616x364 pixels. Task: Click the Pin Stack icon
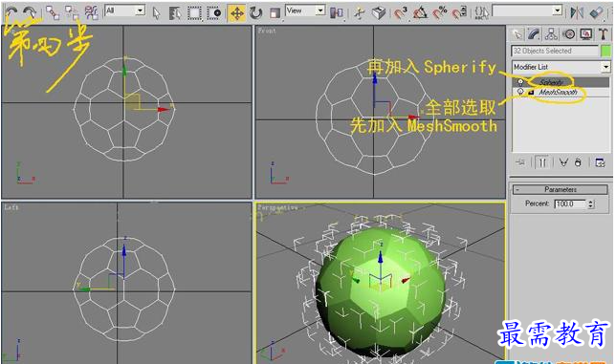point(520,162)
